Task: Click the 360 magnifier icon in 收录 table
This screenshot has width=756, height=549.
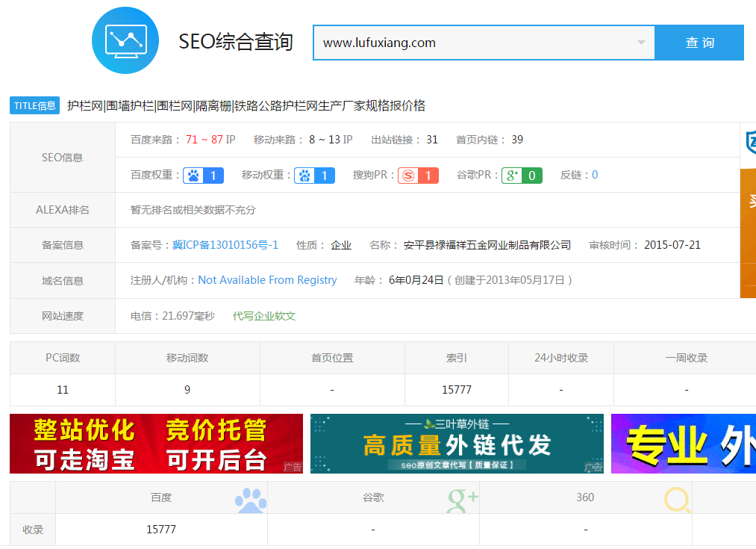Action: coord(678,500)
